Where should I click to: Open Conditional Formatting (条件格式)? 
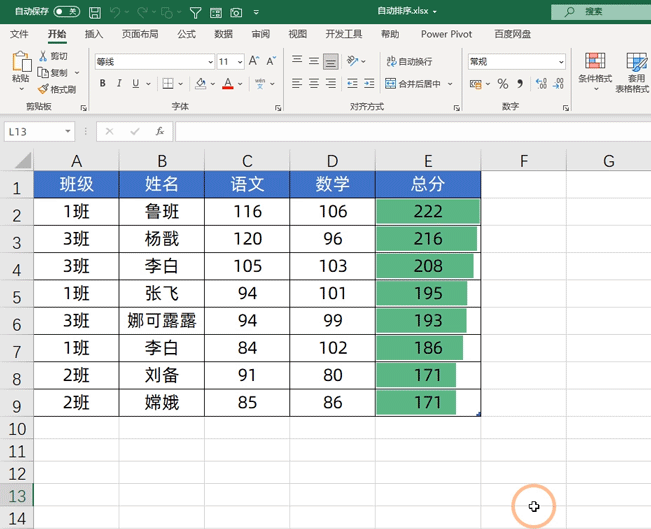coord(595,70)
